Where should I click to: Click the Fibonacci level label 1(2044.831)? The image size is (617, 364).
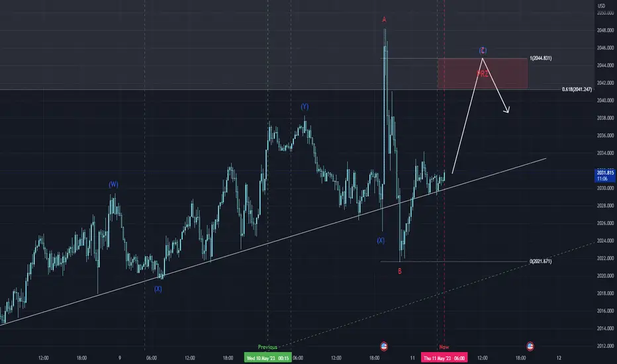(x=541, y=58)
